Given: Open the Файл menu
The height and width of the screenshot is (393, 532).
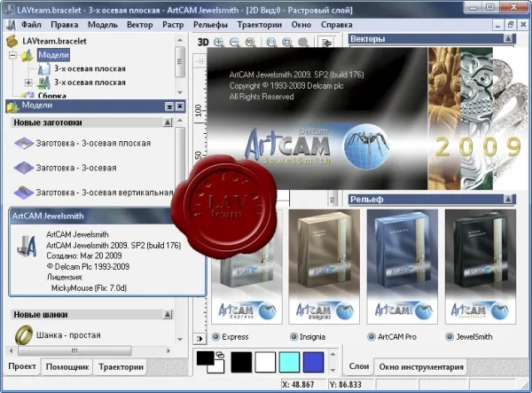Looking at the screenshot, I should [31, 25].
